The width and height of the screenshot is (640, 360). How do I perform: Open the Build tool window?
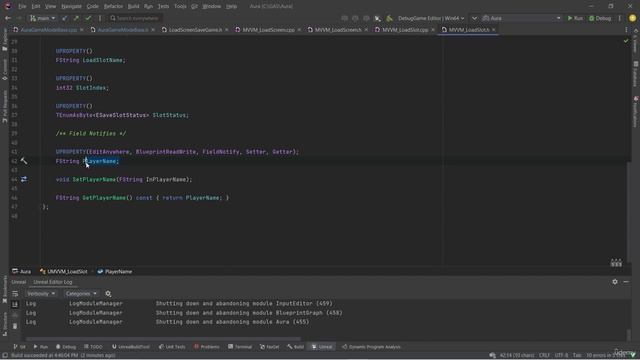point(296,347)
